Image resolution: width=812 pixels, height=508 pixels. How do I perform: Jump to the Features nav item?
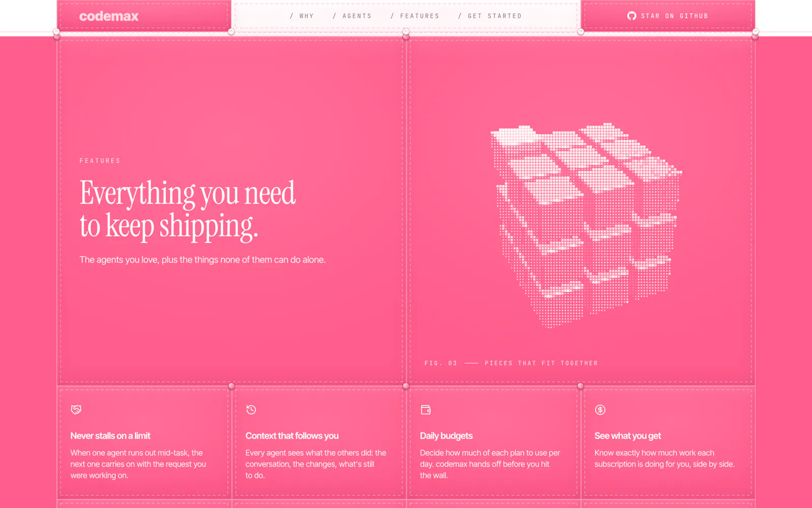[415, 16]
